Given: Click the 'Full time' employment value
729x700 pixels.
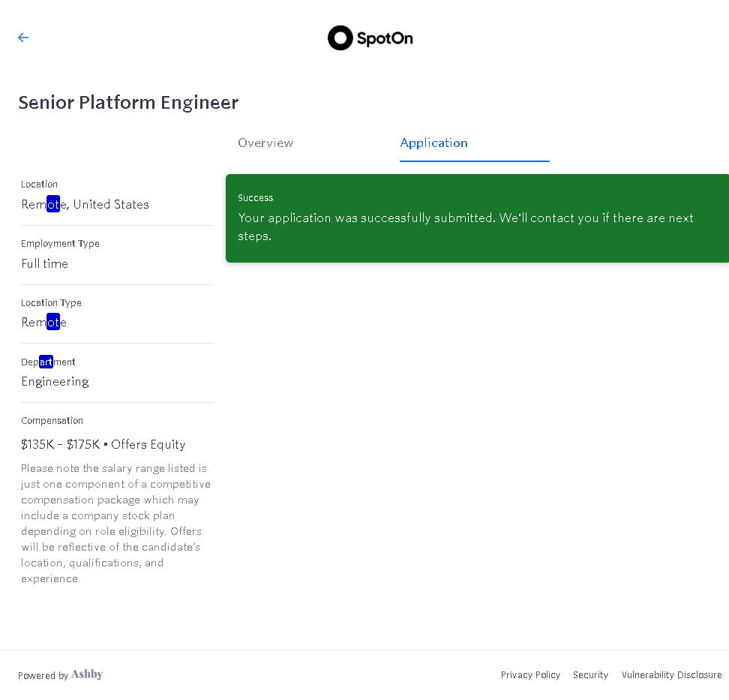Looking at the screenshot, I should (44, 263).
